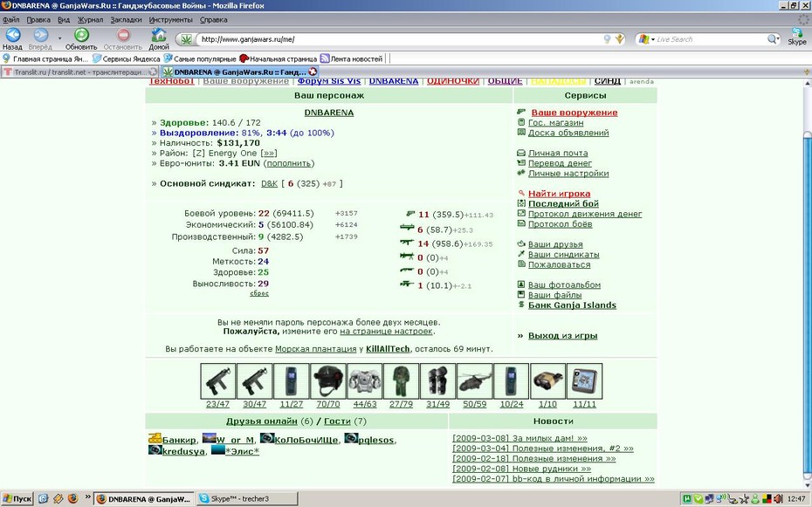The image size is (812, 507).
Task: Click the URL address bar field
Action: (x=399, y=39)
